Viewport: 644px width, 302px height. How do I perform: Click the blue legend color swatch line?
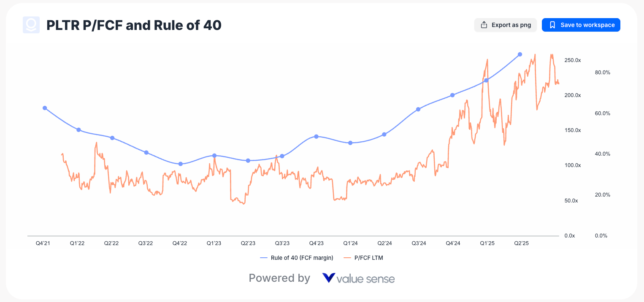click(x=264, y=257)
